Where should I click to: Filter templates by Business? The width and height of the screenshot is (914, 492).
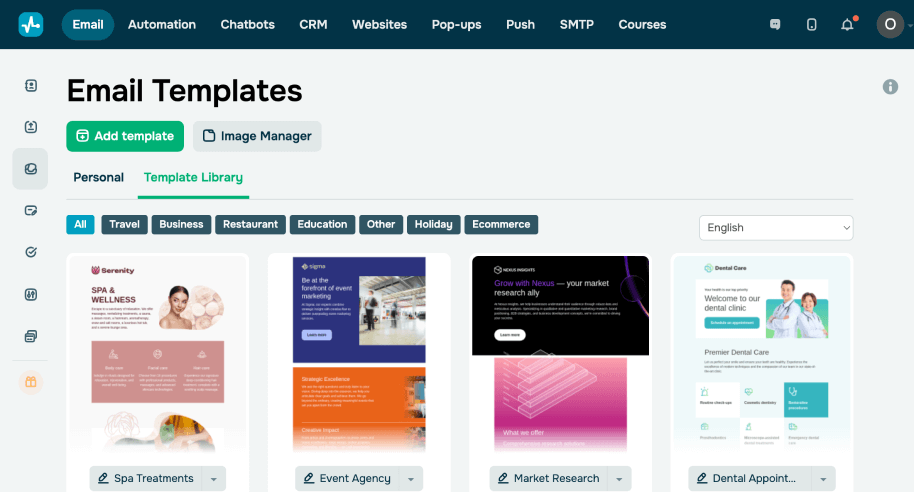pyautogui.click(x=181, y=224)
